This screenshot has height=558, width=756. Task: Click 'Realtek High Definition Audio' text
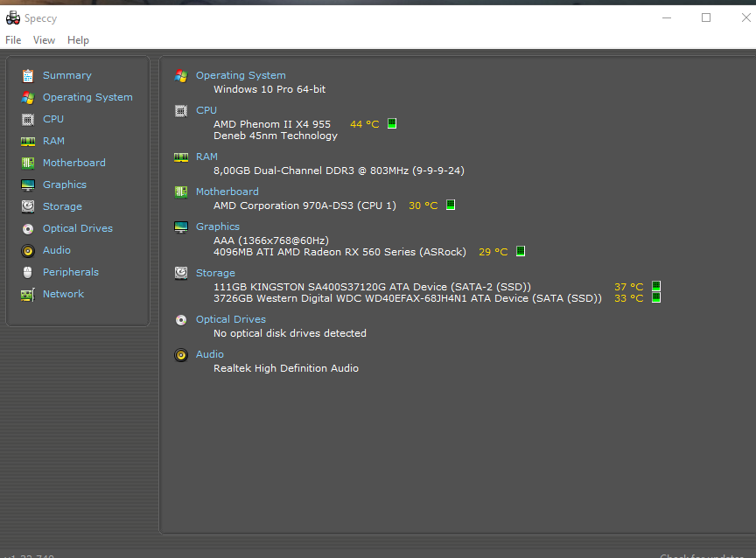click(286, 368)
